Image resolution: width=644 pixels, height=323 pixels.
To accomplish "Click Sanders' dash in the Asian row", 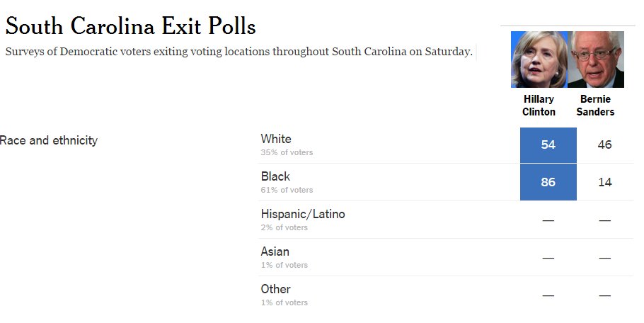I will click(x=604, y=258).
